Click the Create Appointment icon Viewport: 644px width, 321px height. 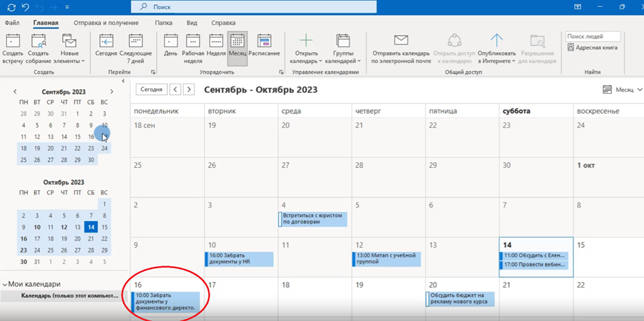12,47
